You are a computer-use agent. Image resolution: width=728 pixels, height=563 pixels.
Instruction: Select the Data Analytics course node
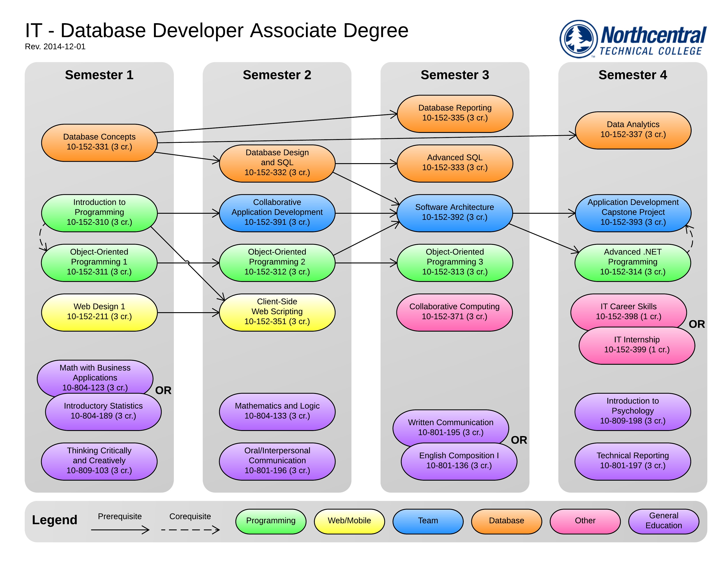pyautogui.click(x=633, y=130)
